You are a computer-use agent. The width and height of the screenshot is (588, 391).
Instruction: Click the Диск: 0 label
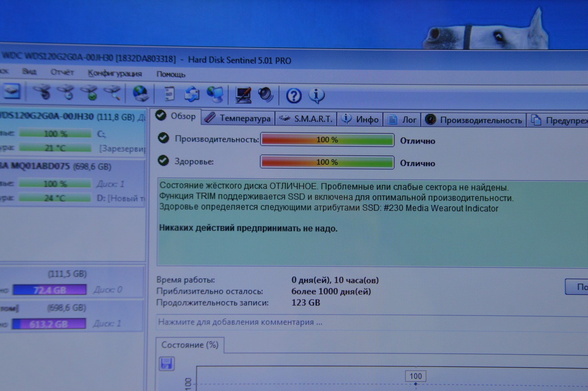pos(108,290)
